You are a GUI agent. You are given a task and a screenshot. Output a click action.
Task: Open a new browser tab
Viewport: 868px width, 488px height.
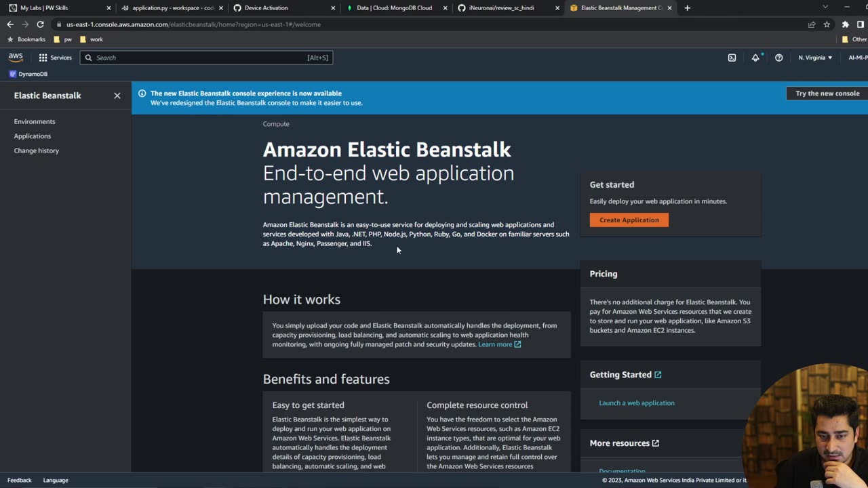[687, 8]
